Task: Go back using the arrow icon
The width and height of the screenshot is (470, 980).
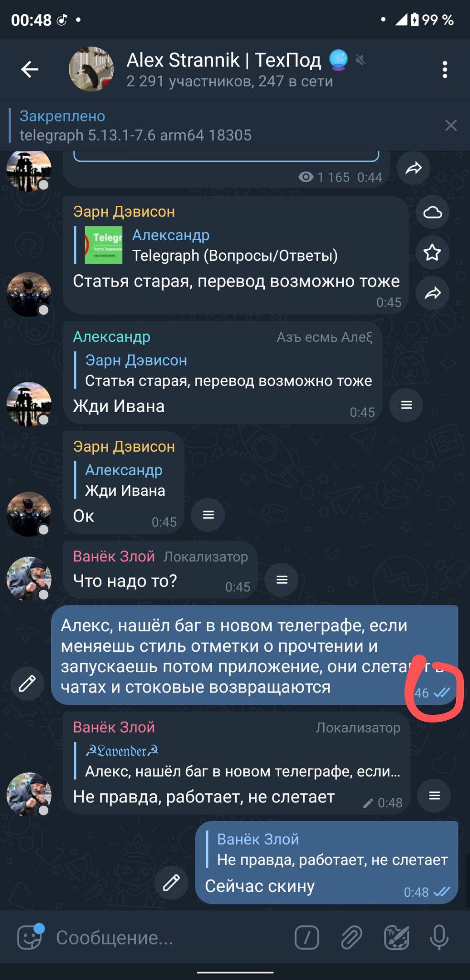Action: point(30,70)
